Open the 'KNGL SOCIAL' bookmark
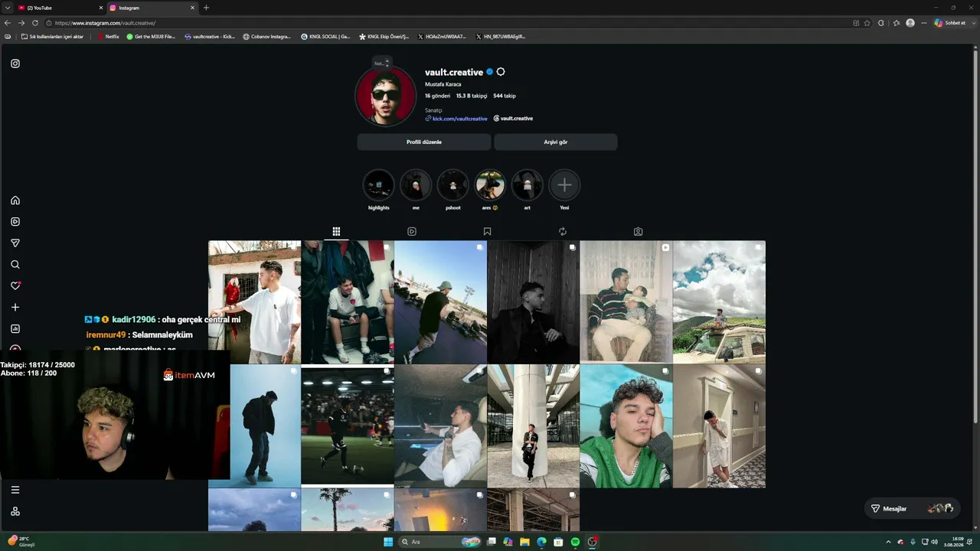 (x=325, y=37)
